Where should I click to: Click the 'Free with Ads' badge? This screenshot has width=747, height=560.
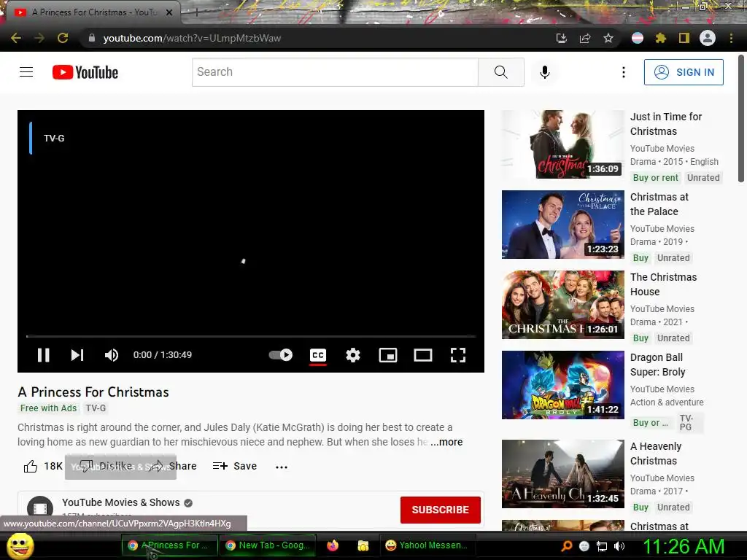pos(49,408)
